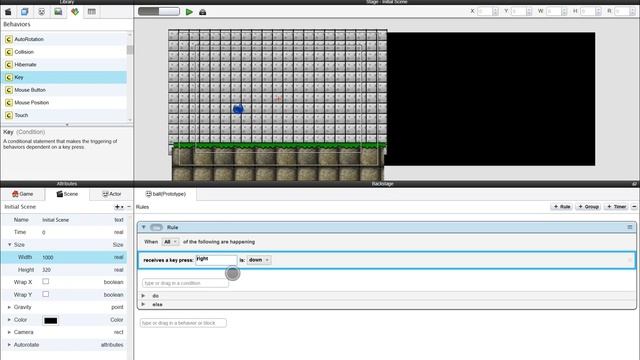The width and height of the screenshot is (640, 360).
Task: Add a new scene attribute with plus
Action: point(119,207)
